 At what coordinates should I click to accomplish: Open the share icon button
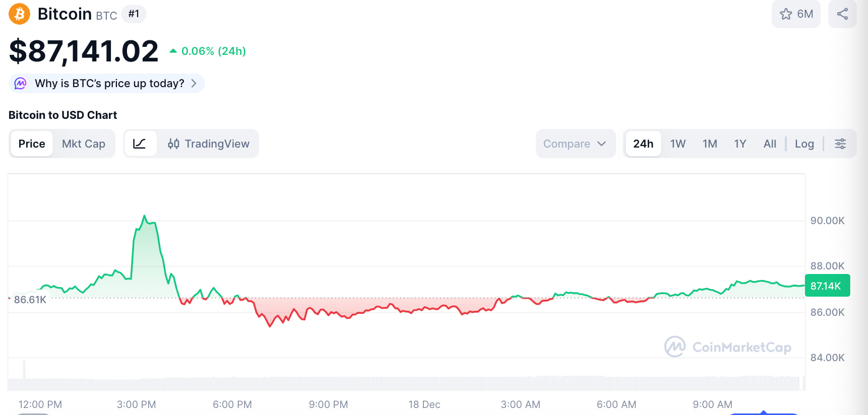[842, 14]
